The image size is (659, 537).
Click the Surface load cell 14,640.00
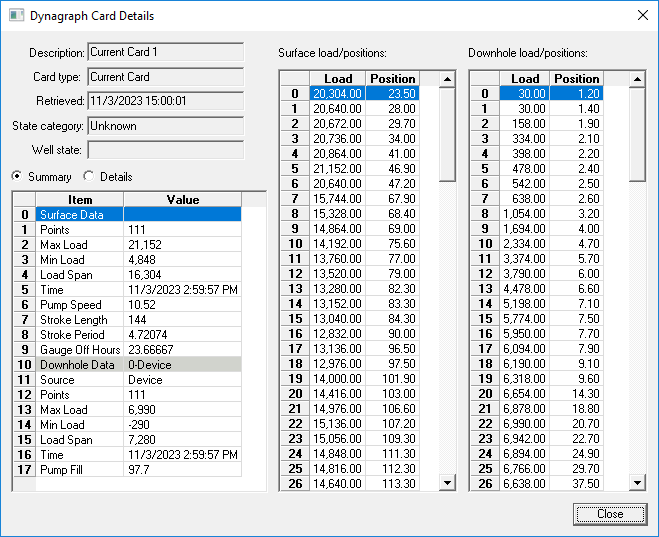click(337, 484)
